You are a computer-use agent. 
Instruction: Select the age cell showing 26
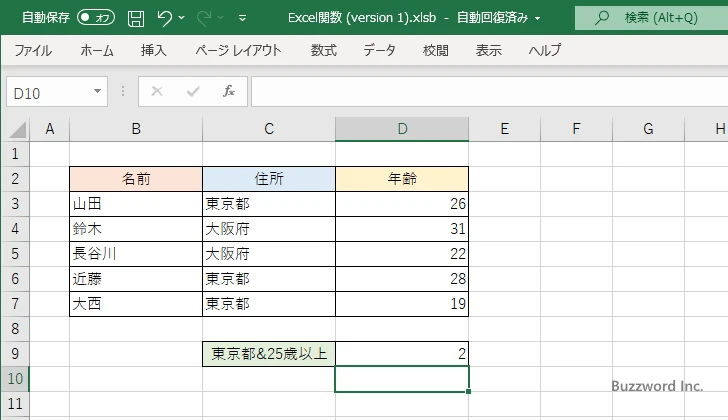pos(402,204)
